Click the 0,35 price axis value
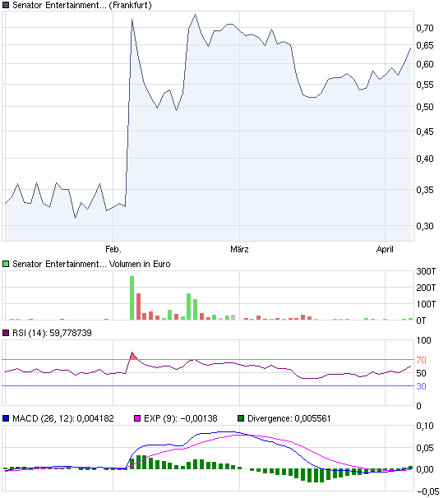The image size is (448, 498). [x=425, y=190]
